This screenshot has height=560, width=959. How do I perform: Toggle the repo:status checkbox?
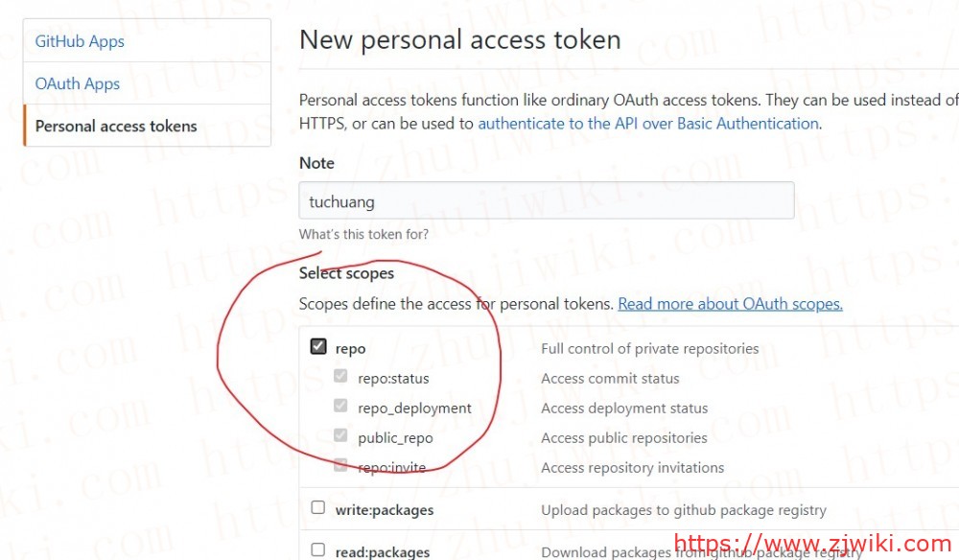tap(340, 376)
